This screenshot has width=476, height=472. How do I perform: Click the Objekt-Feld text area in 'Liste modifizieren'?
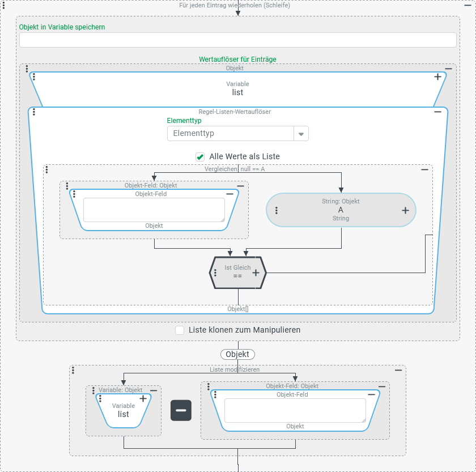(295, 411)
